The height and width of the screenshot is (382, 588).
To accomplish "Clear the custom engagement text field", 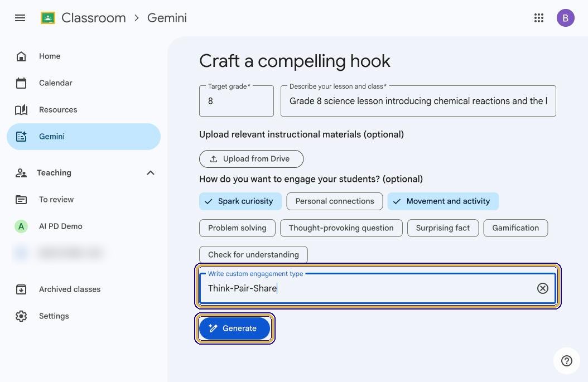I will pos(542,288).
